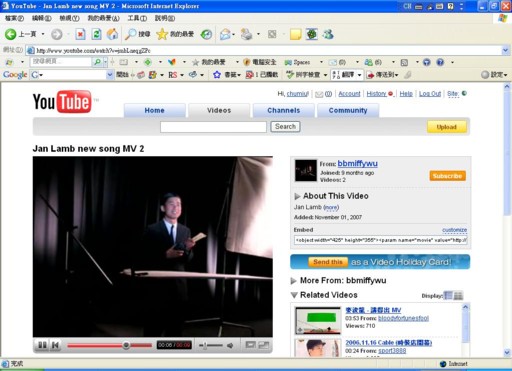Open the Channels tab on YouTube

pos(284,110)
